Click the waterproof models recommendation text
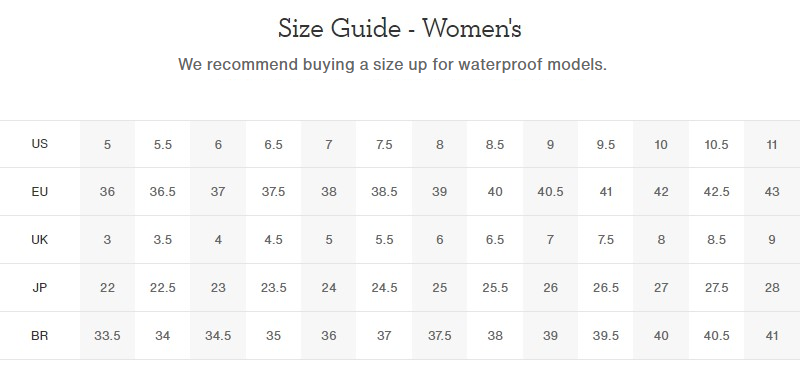The height and width of the screenshot is (371, 806). 392,65
